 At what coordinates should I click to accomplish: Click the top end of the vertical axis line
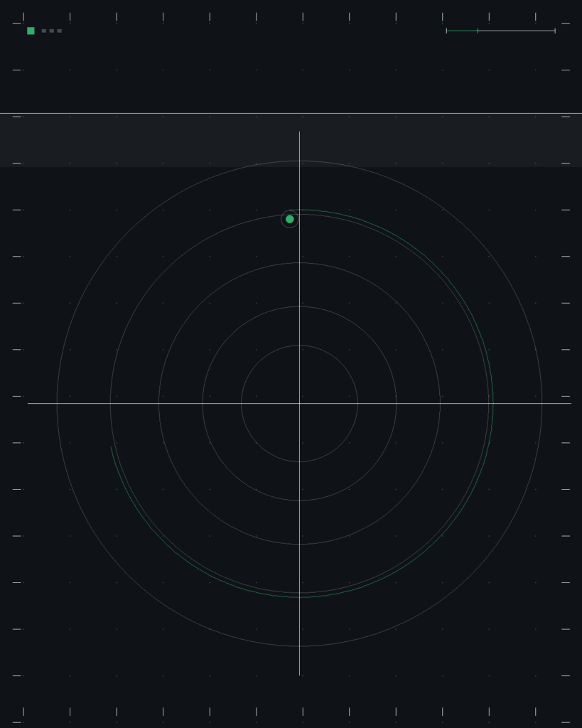click(x=299, y=132)
